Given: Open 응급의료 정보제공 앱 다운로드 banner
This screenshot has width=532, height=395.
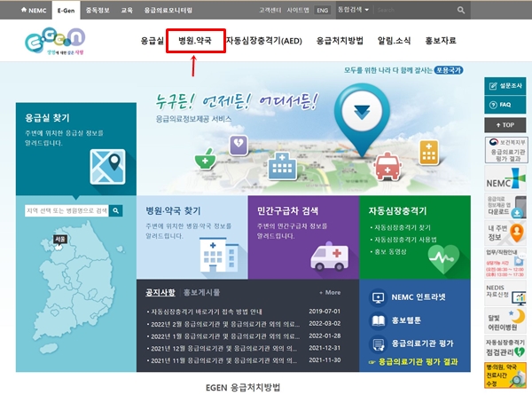Looking at the screenshot, I should pyautogui.click(x=505, y=206).
